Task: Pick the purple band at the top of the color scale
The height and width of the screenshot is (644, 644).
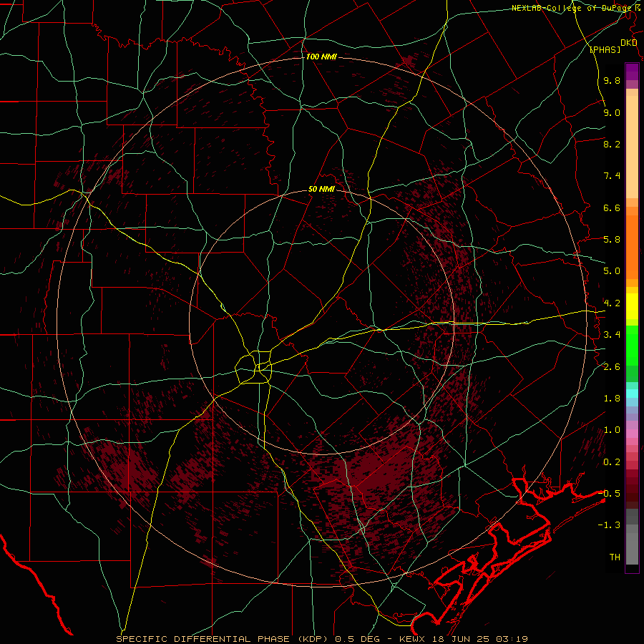Action: point(632,72)
